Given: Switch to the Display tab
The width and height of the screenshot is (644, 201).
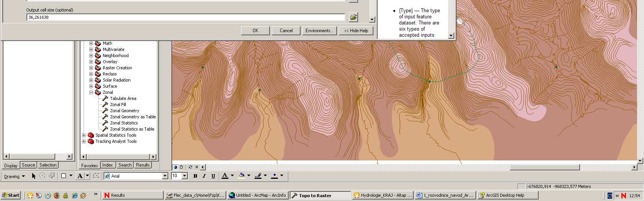Looking at the screenshot, I should pyautogui.click(x=11, y=165).
